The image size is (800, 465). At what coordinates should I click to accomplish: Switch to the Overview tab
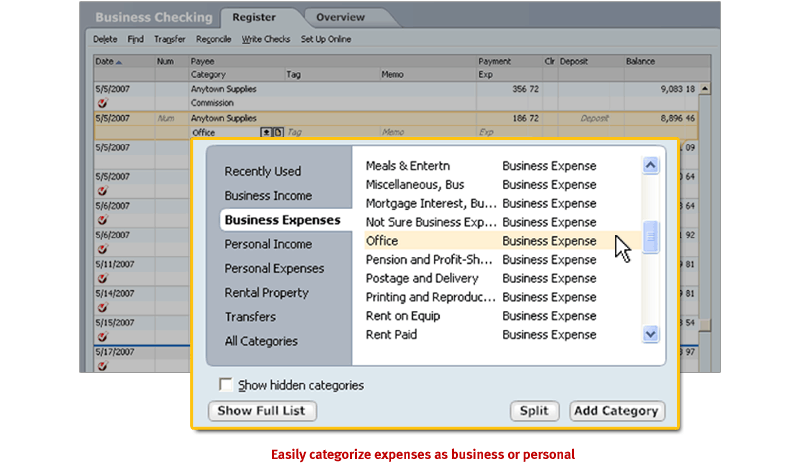[x=341, y=17]
